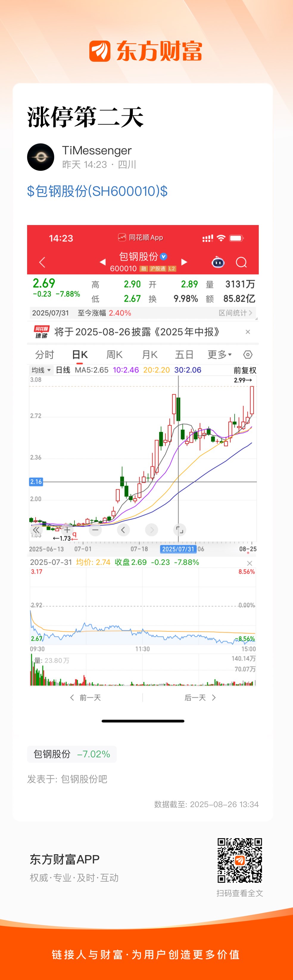Screen dimensions: 293x980
Task: Switch to 五日 chart tab
Action: point(184,355)
